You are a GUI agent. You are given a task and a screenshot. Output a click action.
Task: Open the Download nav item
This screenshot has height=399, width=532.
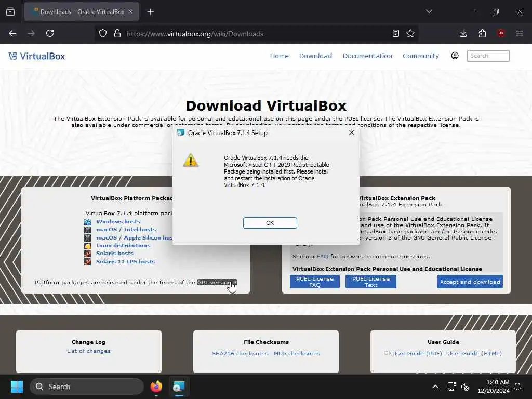[315, 56]
